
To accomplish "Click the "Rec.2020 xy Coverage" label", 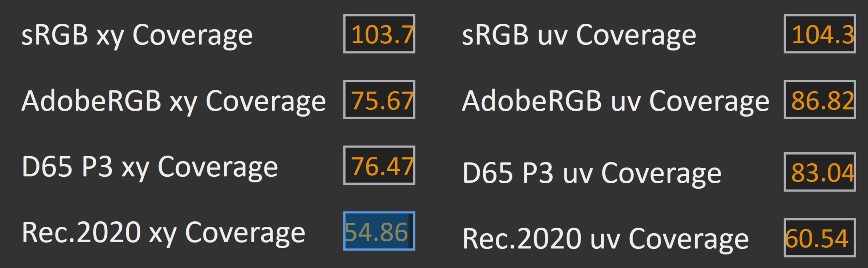I will point(163,232).
